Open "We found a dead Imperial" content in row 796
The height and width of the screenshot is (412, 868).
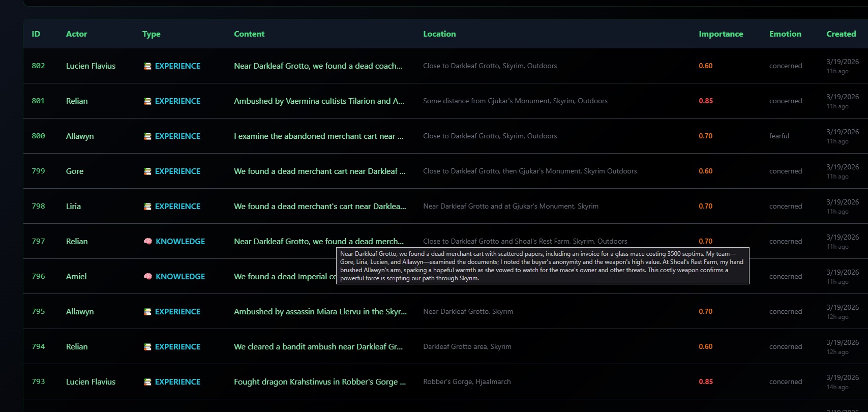285,277
